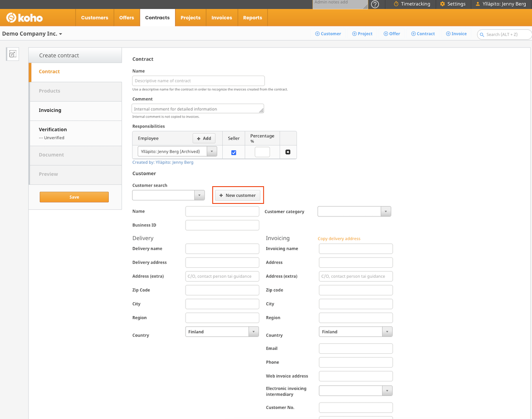
Task: Click the plus icon beside Invoice shortcut
Action: (448, 34)
